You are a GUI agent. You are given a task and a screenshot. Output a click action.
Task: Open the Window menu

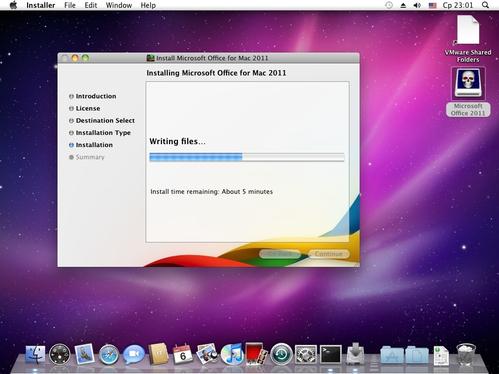119,5
